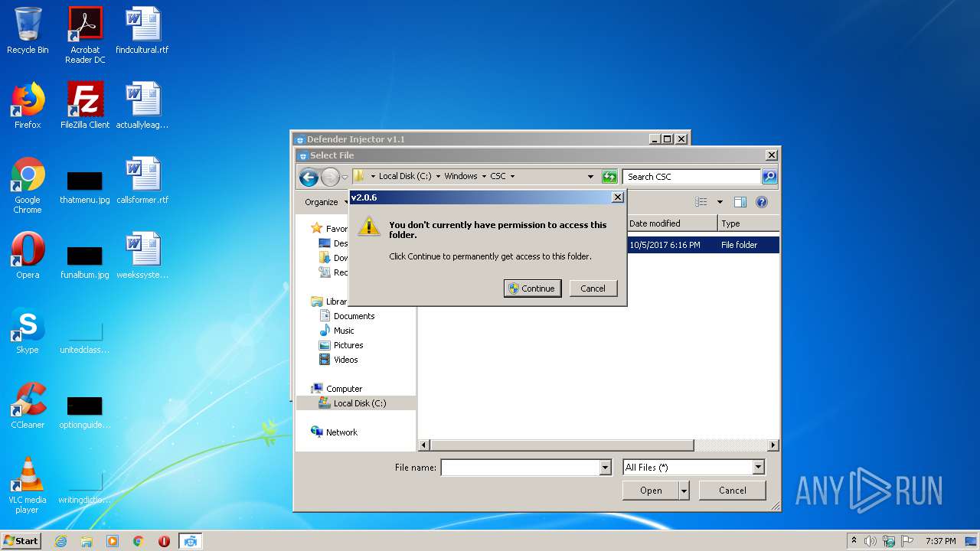The image size is (980, 551).
Task: Click the refresh address bar icon
Action: [609, 177]
